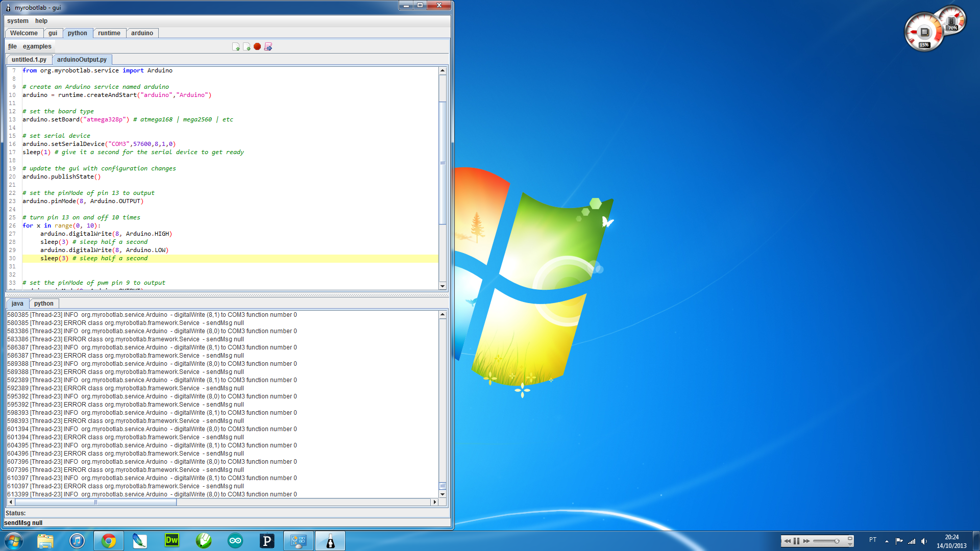The image size is (980, 551).
Task: Click the Show desktop button
Action: (x=976, y=541)
